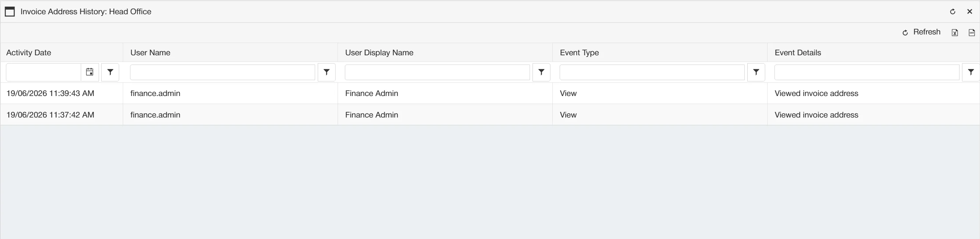Click Finance Admin in the 11:39:43 AM row

pyautogui.click(x=372, y=94)
